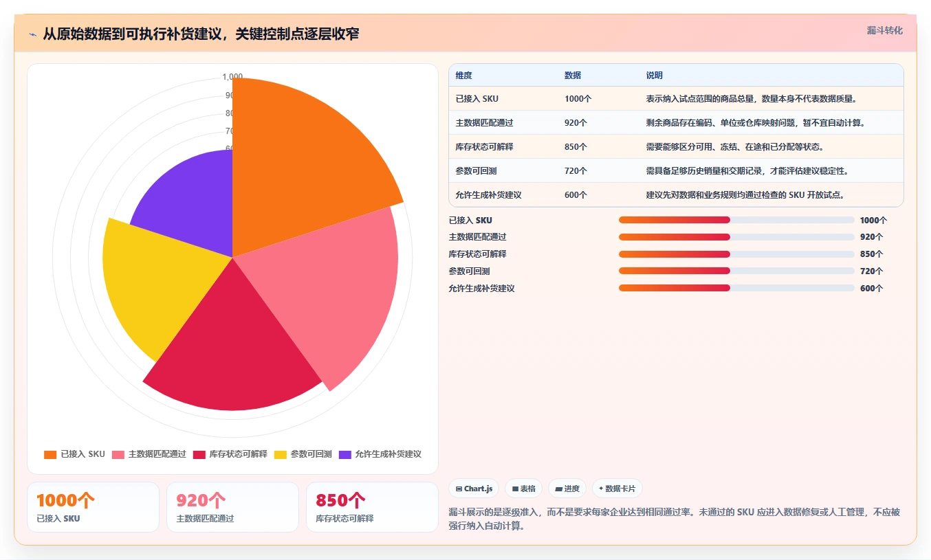This screenshot has height=560, width=931.
Task: Click the 维度 column header
Action: pyautogui.click(x=464, y=75)
